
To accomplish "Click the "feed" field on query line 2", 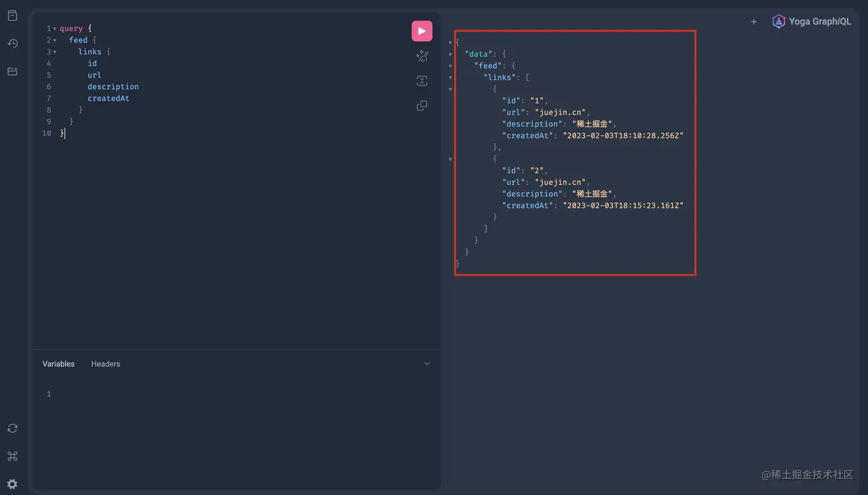I will click(x=78, y=40).
